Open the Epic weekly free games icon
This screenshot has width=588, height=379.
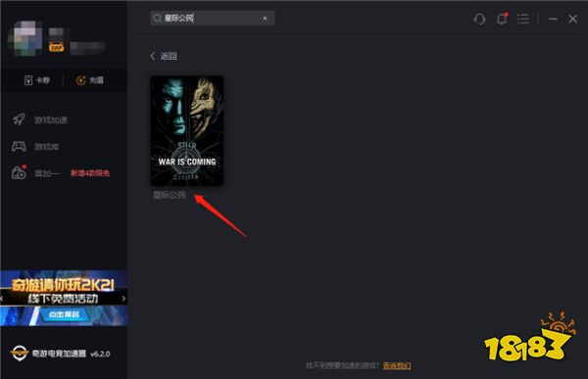19,172
